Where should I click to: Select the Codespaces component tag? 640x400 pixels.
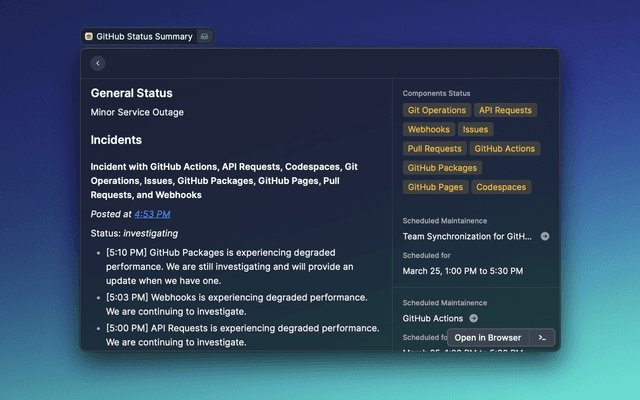pos(501,187)
